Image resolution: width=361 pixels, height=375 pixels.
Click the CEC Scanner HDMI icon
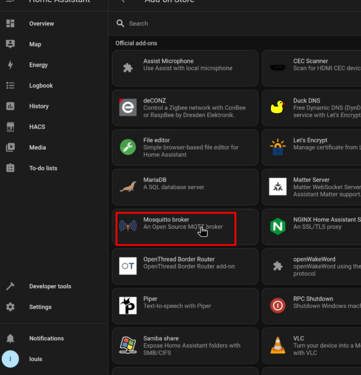(277, 68)
